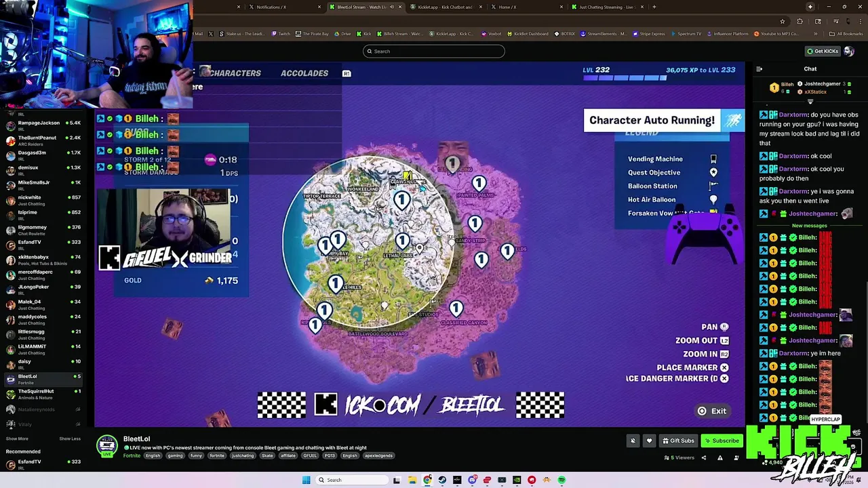Toggle Quest Objective map legend filter
Image resolution: width=868 pixels, height=488 pixels.
click(x=671, y=172)
